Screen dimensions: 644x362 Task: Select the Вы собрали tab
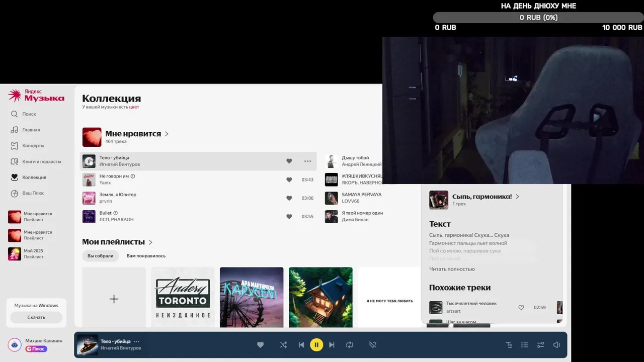101,255
